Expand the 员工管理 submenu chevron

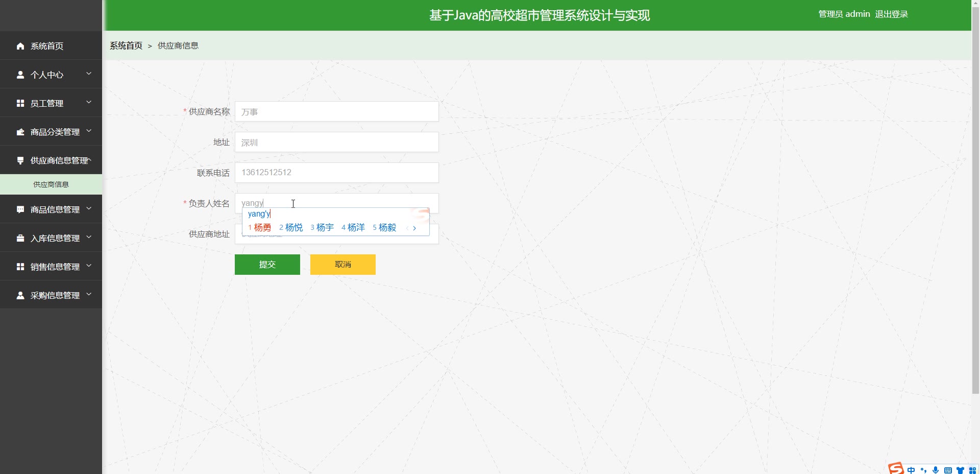tap(89, 102)
